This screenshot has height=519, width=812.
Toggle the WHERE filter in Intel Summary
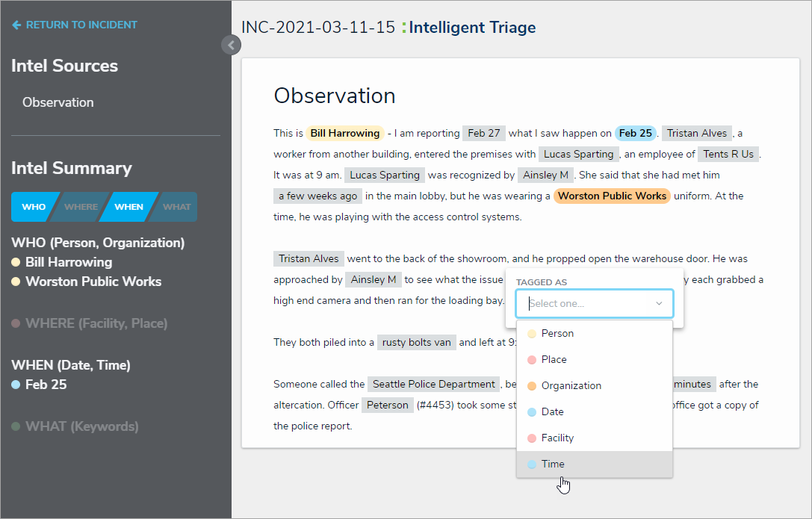pyautogui.click(x=80, y=207)
